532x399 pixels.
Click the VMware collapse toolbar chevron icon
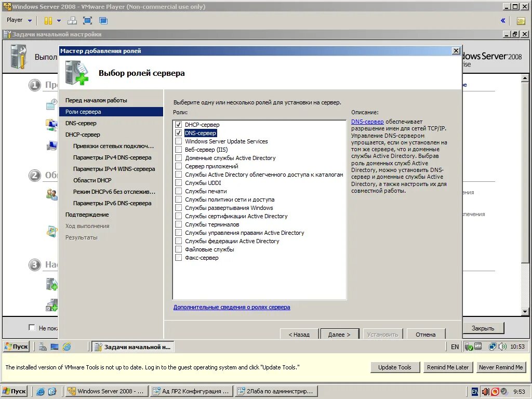click(503, 21)
